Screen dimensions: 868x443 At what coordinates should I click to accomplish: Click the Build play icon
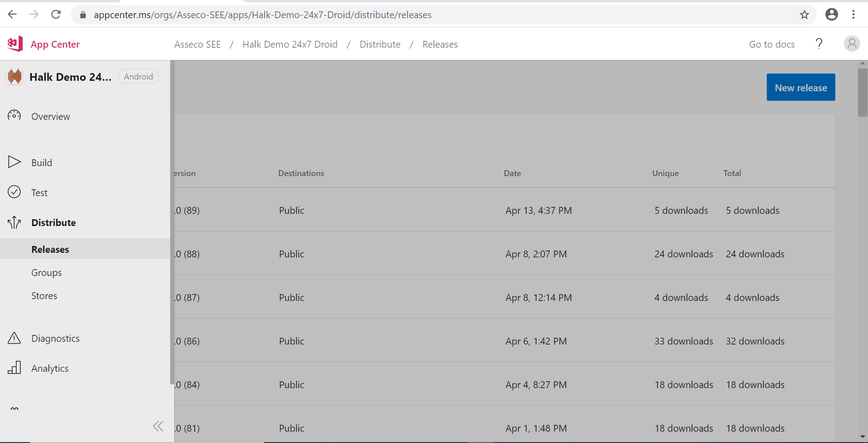coord(15,162)
